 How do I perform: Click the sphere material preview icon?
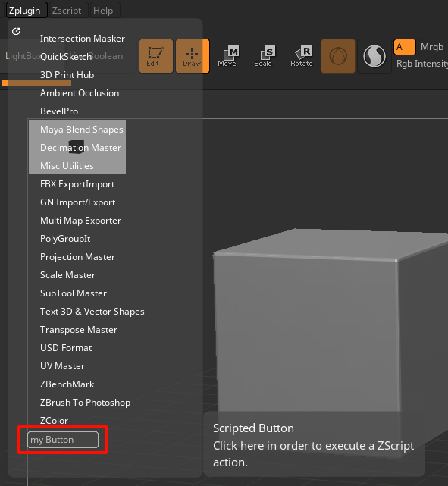(374, 56)
